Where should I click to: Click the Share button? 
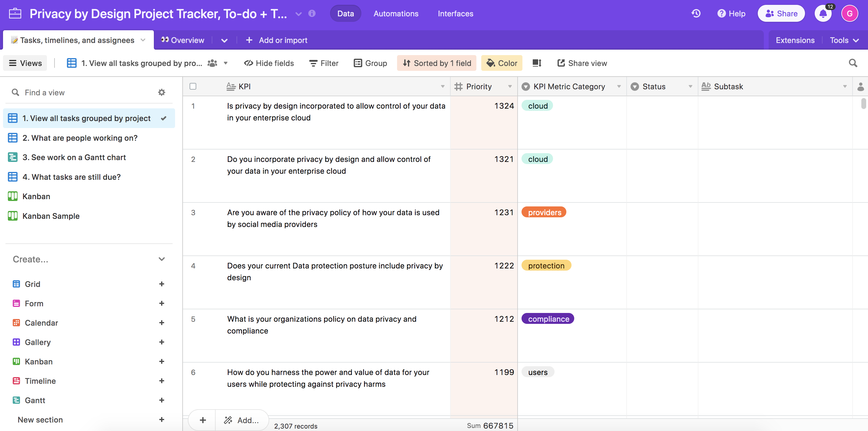coord(781,13)
